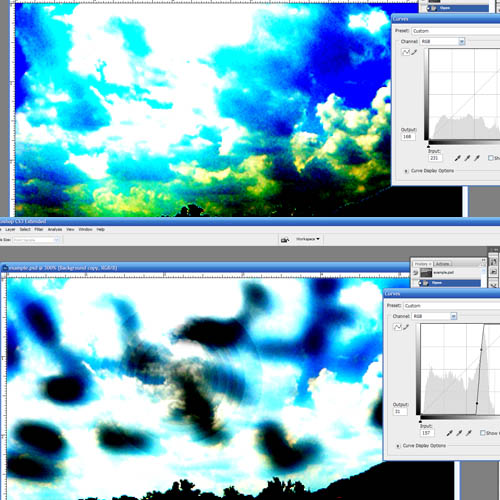
Task: Choose edit-points curve tool in upper Curves dialog
Action: [406, 52]
